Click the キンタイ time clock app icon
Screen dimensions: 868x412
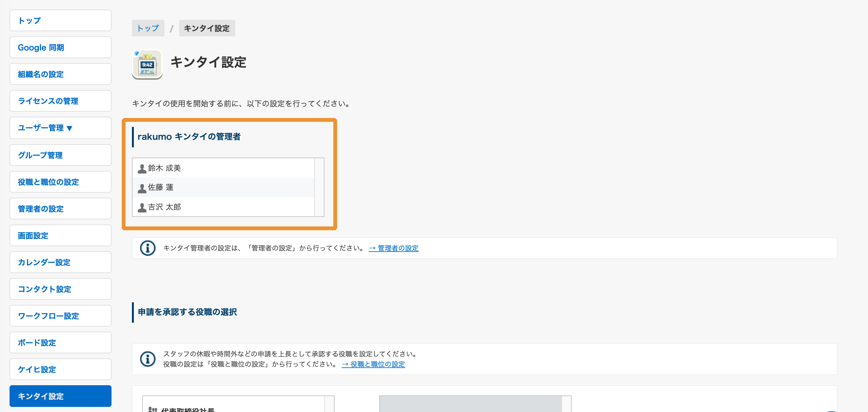click(147, 65)
